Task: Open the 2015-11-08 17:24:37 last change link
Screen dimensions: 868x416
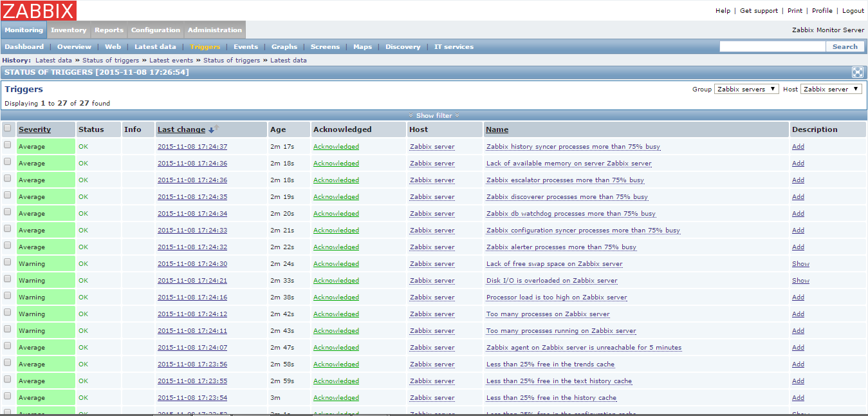Action: 192,147
